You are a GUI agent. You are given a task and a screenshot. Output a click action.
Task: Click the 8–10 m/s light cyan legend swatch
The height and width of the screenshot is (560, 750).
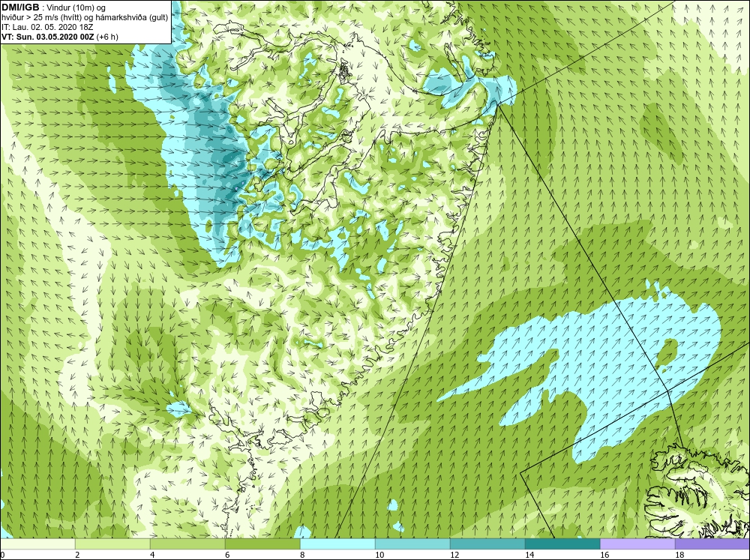click(x=337, y=544)
